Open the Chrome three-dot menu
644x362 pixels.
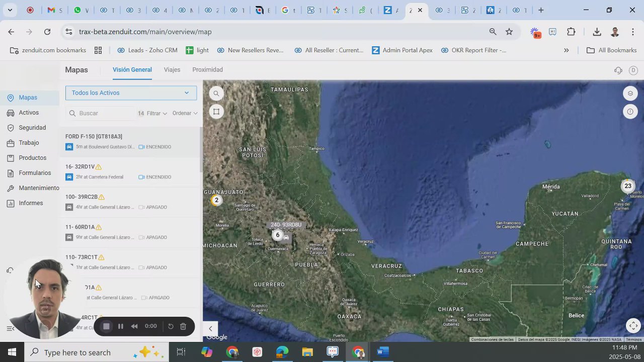point(633,32)
